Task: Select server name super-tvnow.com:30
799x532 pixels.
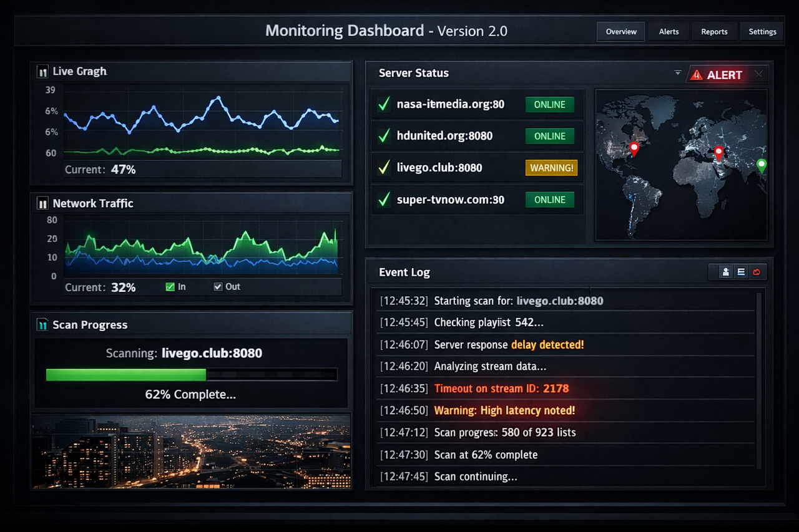Action: (451, 200)
